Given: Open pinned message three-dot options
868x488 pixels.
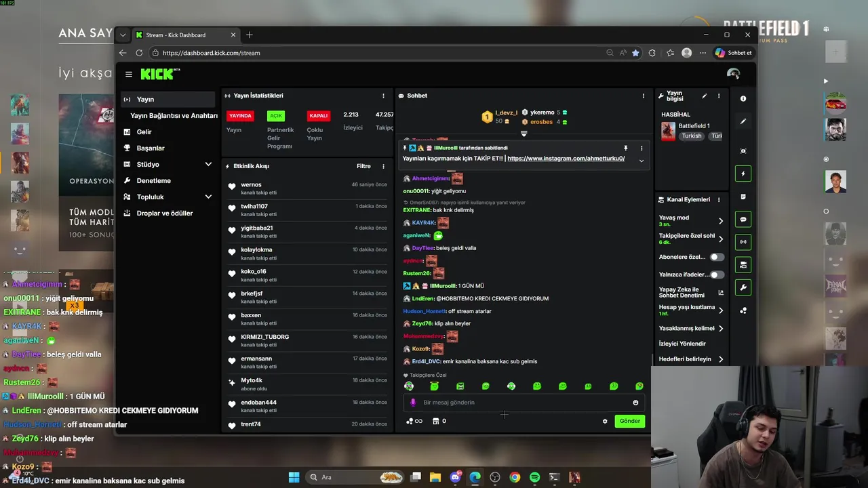Looking at the screenshot, I should (x=642, y=148).
